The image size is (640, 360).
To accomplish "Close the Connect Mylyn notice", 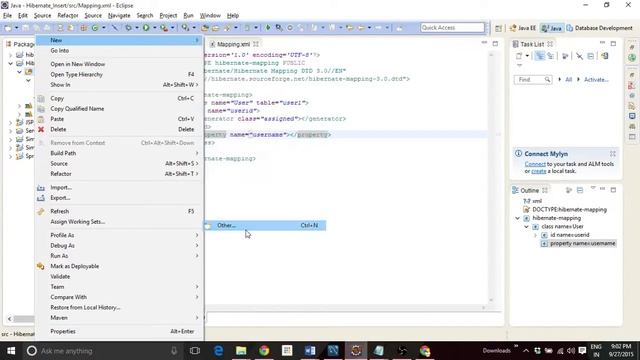I will tap(613, 154).
